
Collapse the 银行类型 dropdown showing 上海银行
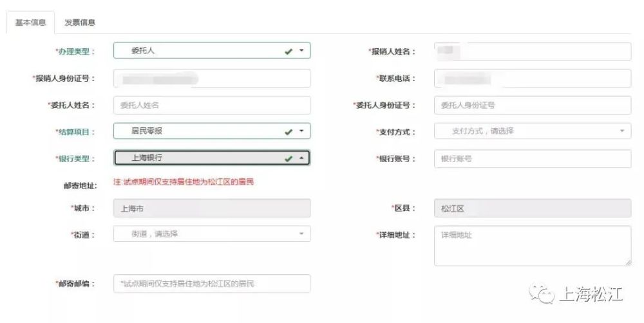coord(301,158)
